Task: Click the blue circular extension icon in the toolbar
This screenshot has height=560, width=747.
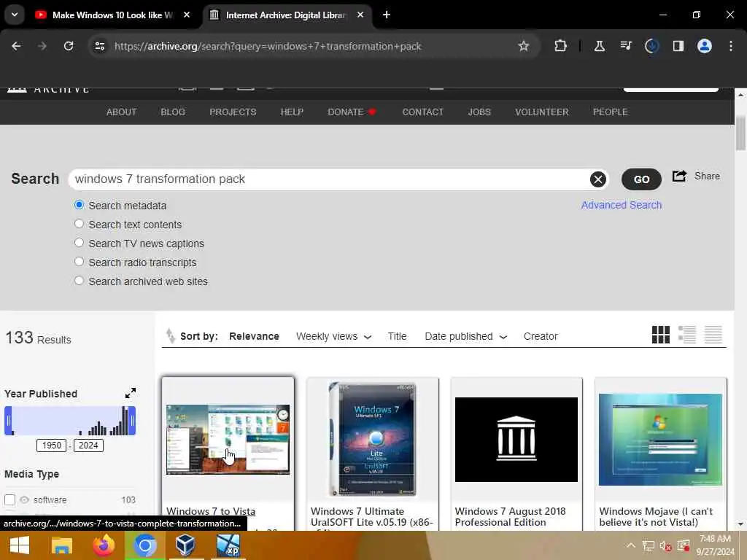Action: (651, 46)
